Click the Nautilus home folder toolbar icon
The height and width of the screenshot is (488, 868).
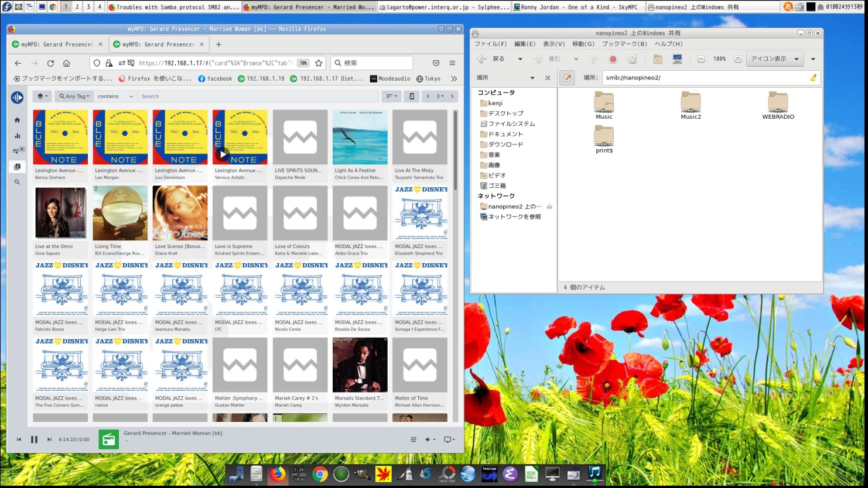point(658,59)
